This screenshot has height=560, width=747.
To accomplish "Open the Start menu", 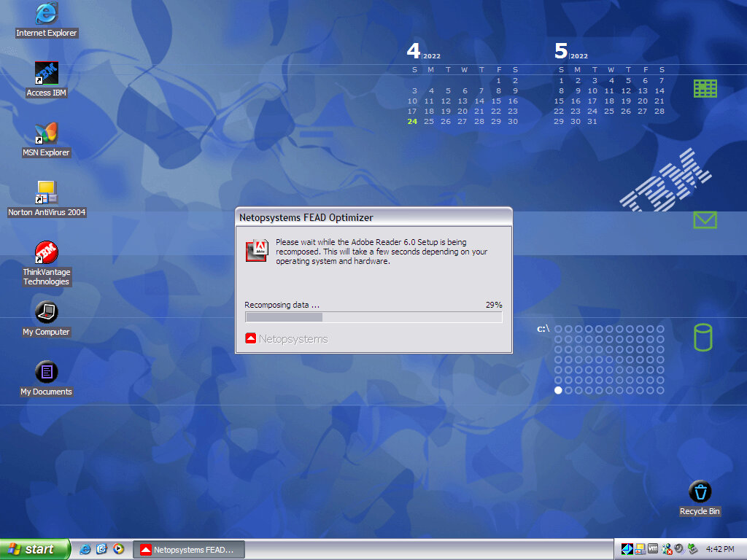I will [35, 549].
